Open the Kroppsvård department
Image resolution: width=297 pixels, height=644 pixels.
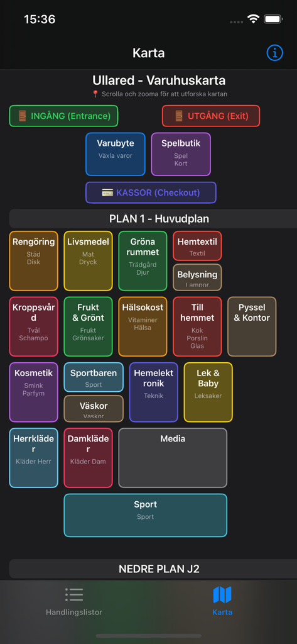[x=34, y=326]
